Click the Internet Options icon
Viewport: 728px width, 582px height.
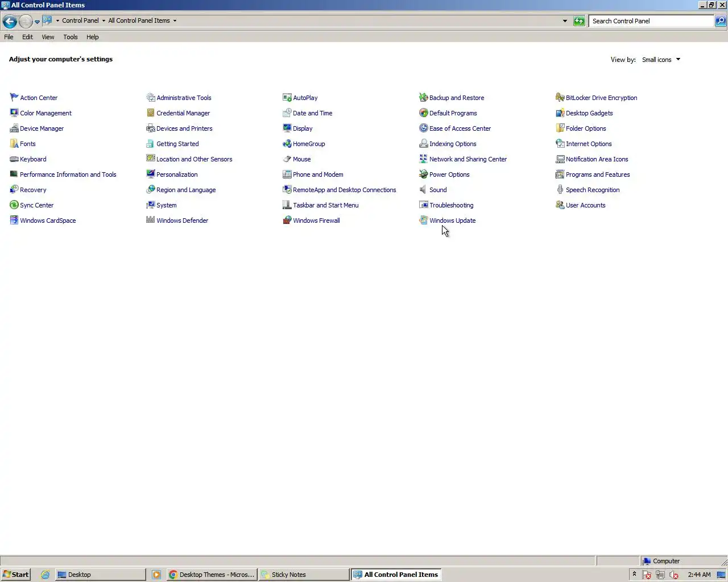pos(560,144)
